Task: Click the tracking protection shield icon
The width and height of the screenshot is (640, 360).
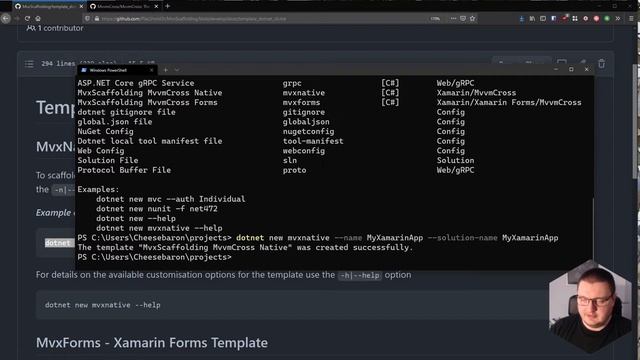Action: (87, 18)
